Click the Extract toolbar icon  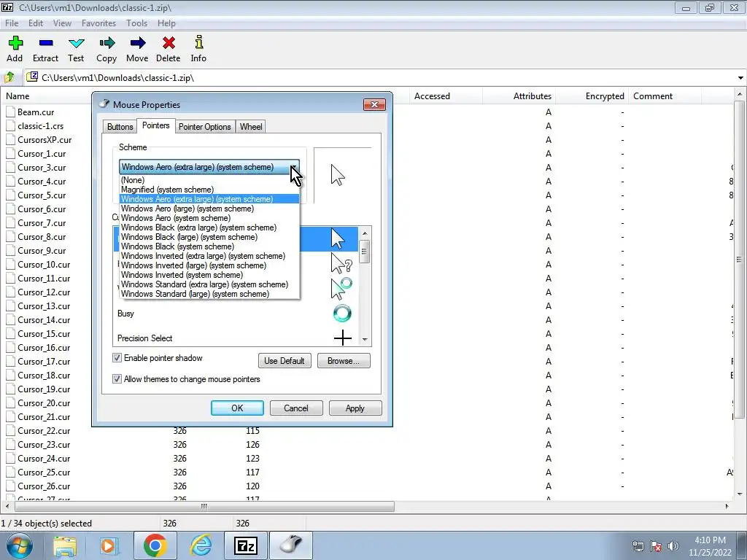click(x=46, y=44)
